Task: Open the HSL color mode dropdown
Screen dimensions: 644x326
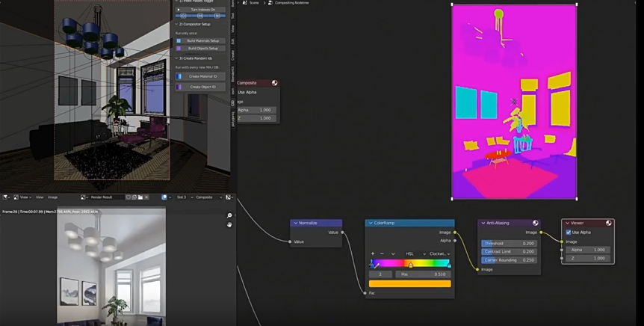Action: 413,253
